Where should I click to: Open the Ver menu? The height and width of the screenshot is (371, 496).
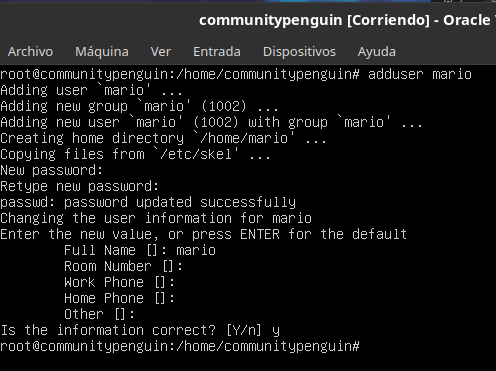[161, 52]
